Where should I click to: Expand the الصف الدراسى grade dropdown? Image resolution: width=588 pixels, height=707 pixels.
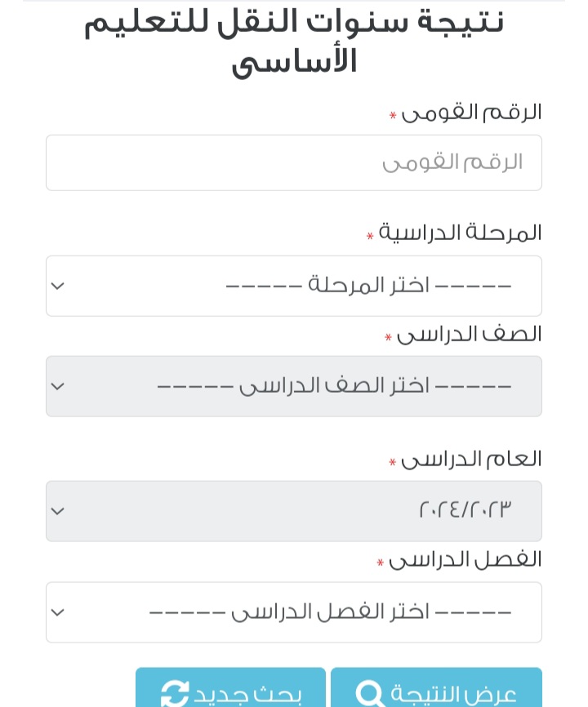(294, 386)
